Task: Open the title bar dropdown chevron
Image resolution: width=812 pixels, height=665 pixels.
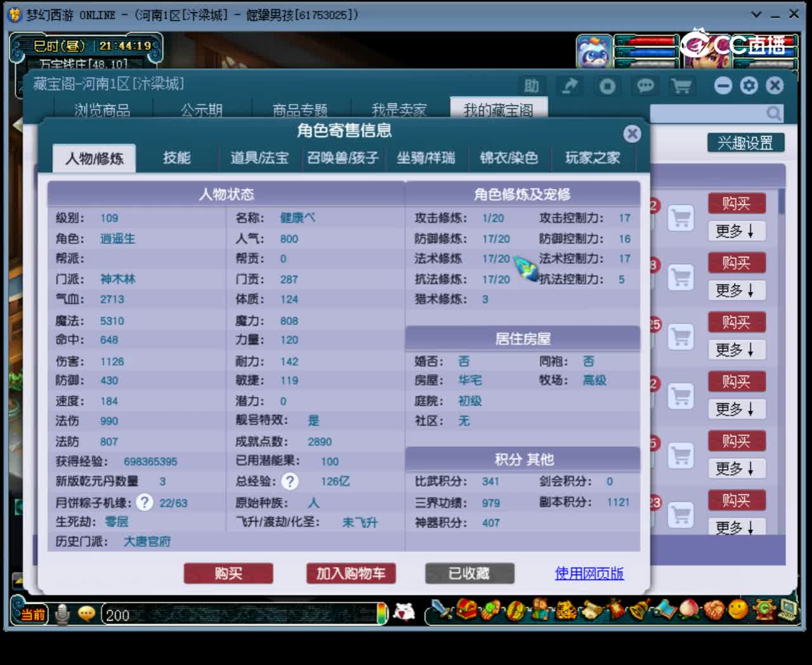Action: pos(756,14)
